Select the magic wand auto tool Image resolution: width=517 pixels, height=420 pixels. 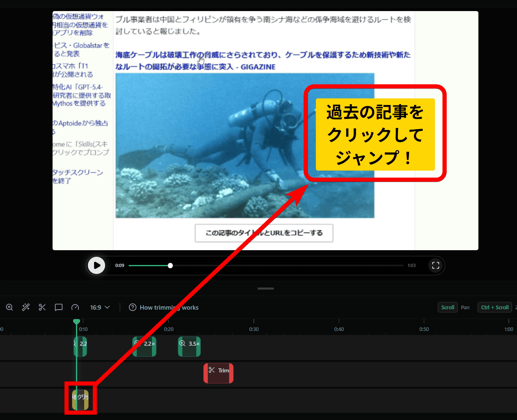click(26, 307)
